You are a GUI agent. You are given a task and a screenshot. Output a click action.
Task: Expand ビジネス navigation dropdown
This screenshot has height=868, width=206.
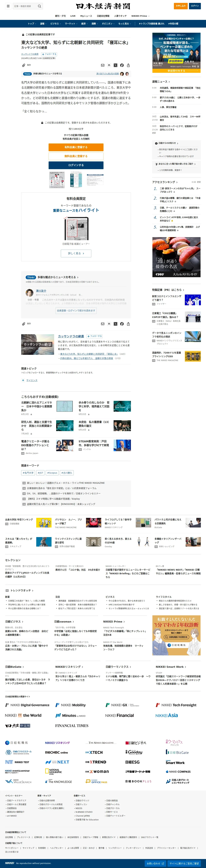[56, 24]
